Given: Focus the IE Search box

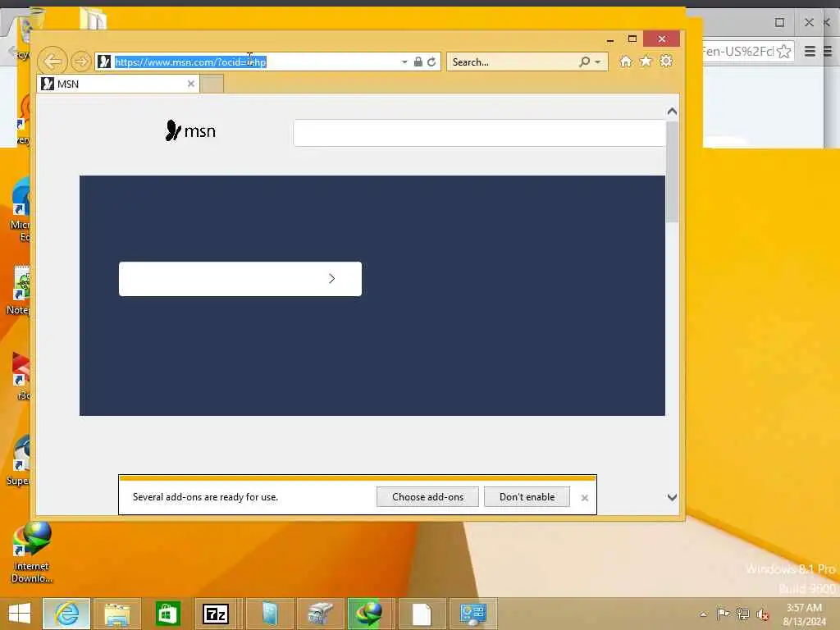Looking at the screenshot, I should pyautogui.click(x=514, y=62).
